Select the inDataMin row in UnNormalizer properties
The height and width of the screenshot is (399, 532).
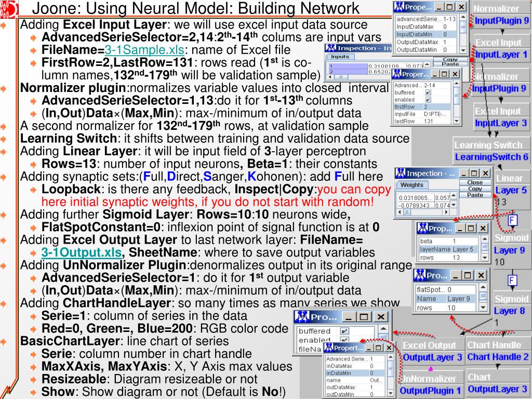355,373
